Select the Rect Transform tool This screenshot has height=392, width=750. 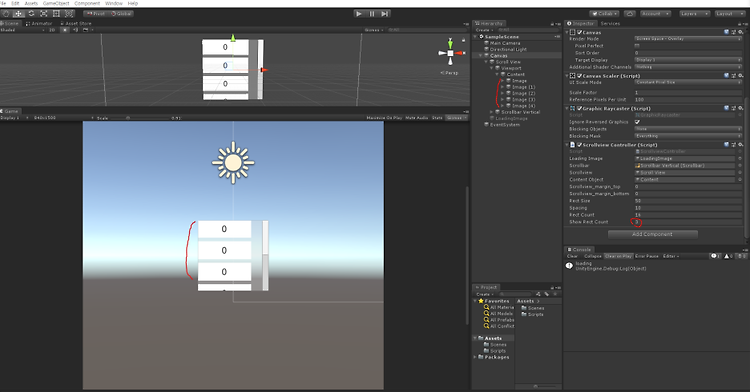point(56,14)
